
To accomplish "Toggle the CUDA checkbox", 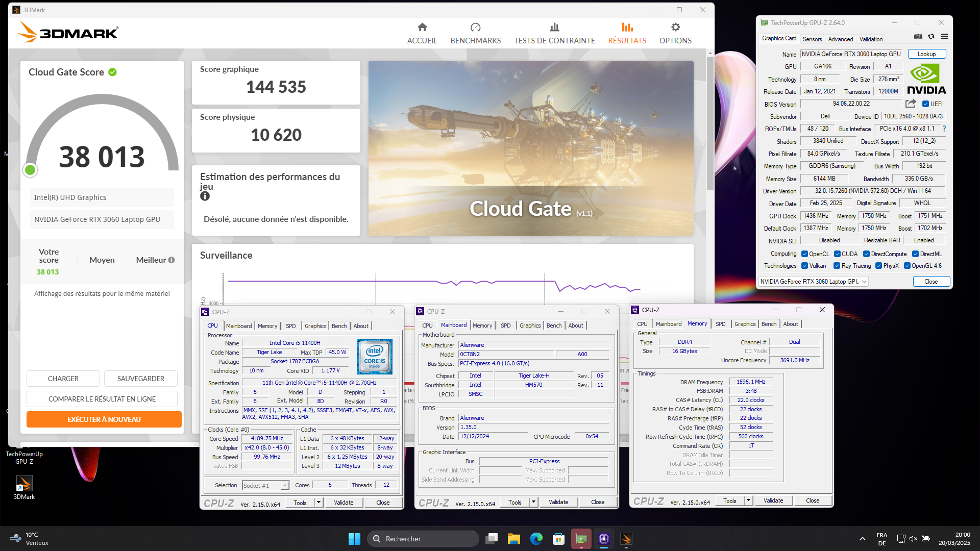I will 837,254.
